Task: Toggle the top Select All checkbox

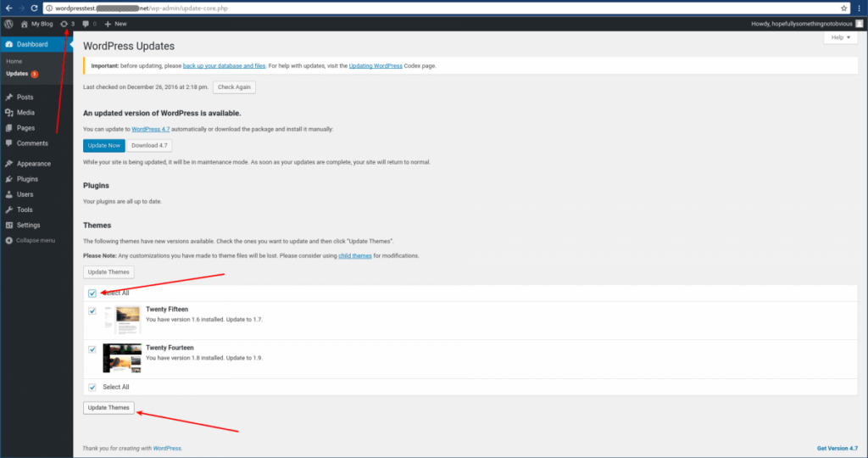Action: tap(92, 293)
